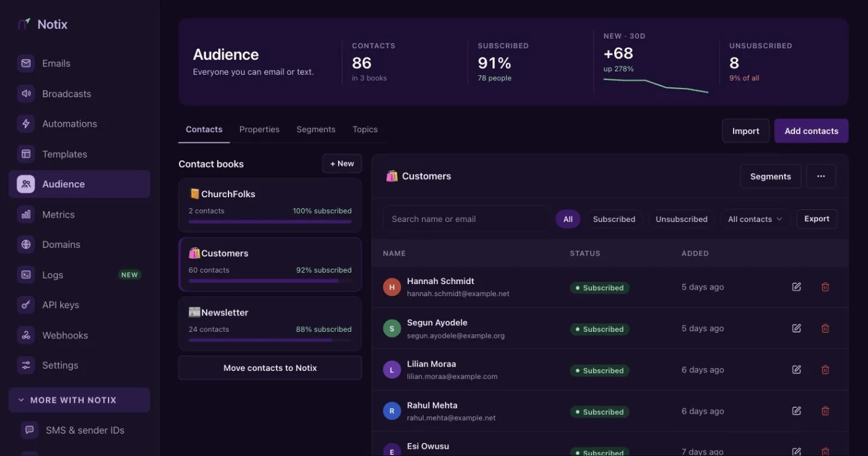Switch to the Properties tab
The image size is (868, 456).
(259, 129)
